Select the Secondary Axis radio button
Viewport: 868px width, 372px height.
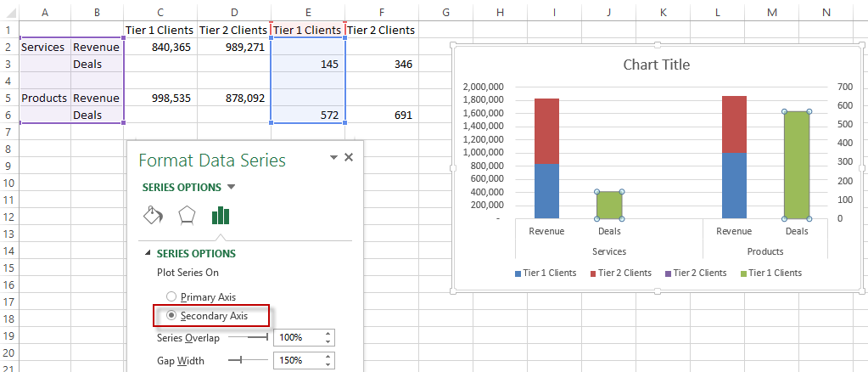pos(171,315)
